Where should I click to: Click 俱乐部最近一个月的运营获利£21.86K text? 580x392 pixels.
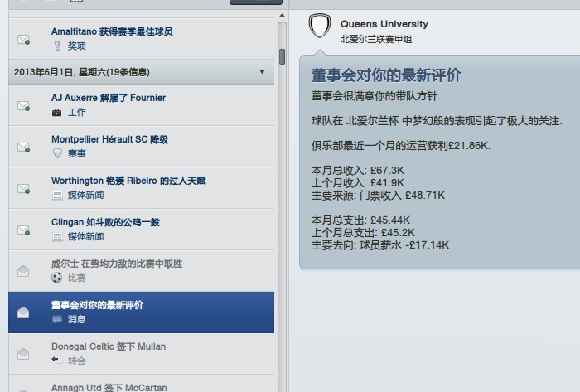click(401, 146)
